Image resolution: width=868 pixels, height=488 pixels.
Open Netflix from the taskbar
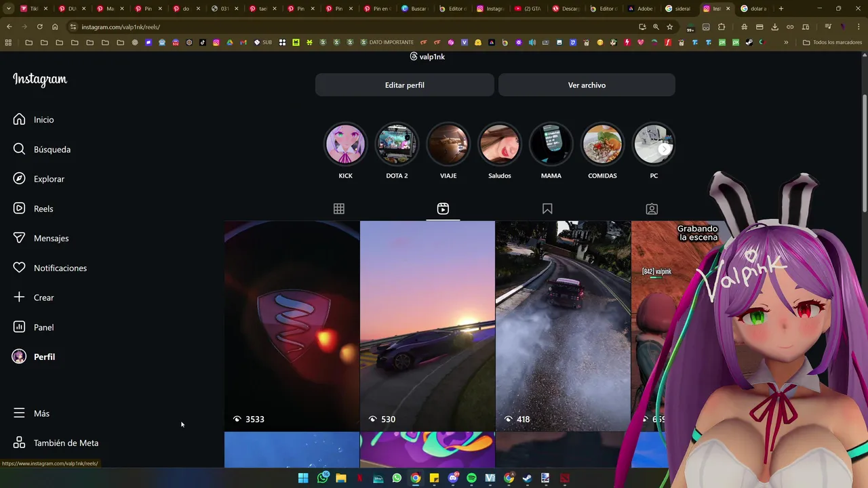[360, 478]
